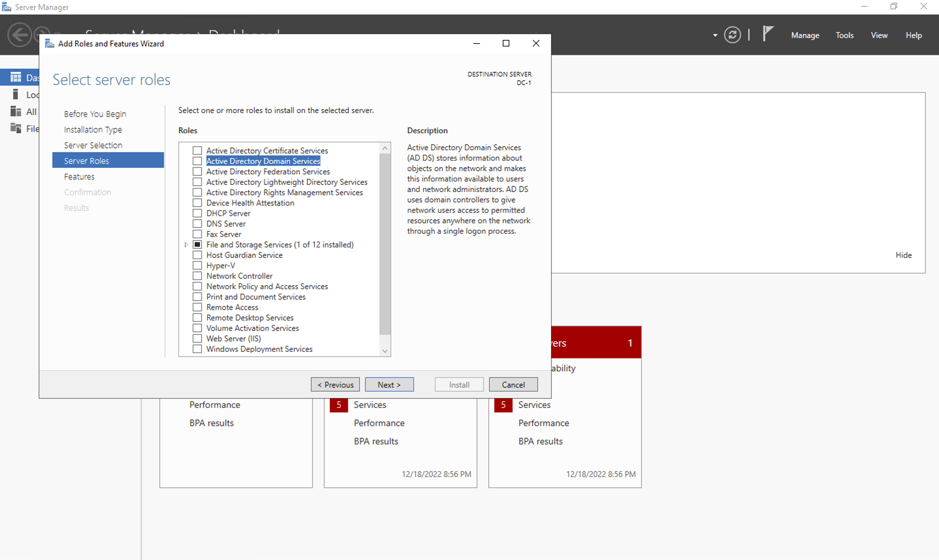Screen dimensions: 939x560
Task: Open All Servers sidebar icon
Action: (x=16, y=111)
